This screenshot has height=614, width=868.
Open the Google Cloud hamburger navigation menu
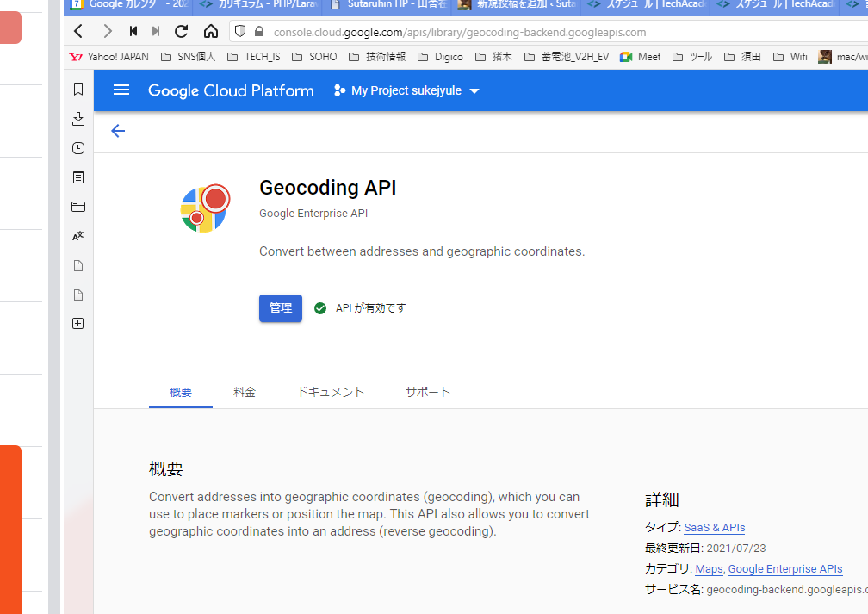click(121, 90)
